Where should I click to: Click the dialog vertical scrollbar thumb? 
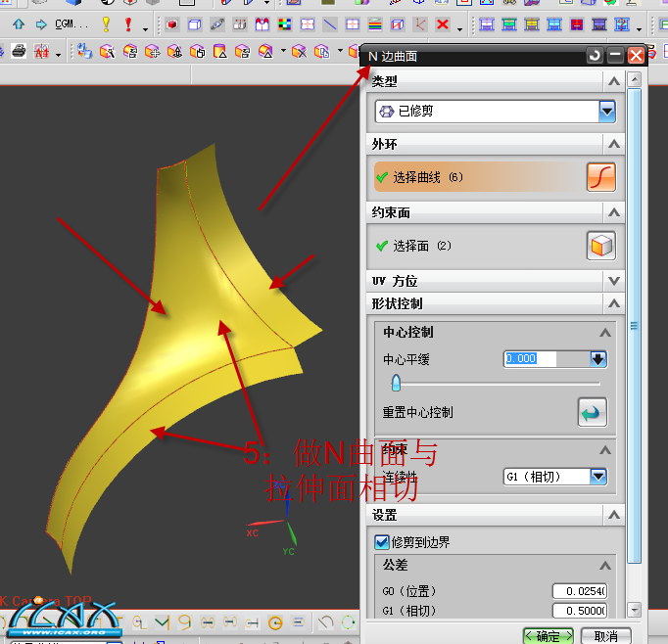click(635, 326)
